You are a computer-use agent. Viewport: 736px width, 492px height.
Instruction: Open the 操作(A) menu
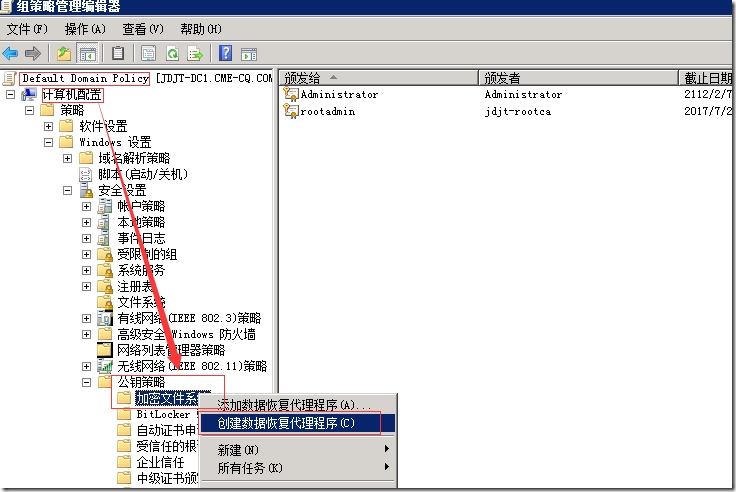85,29
